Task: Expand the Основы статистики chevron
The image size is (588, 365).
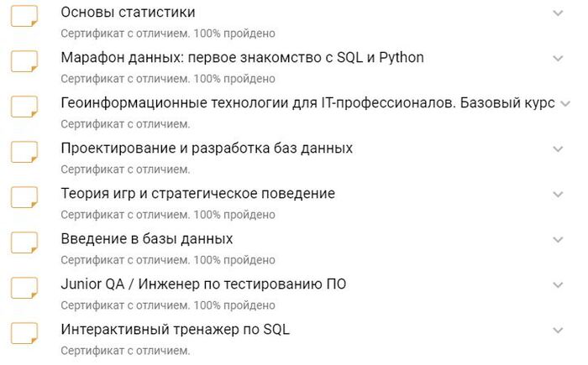Action: click(x=558, y=13)
